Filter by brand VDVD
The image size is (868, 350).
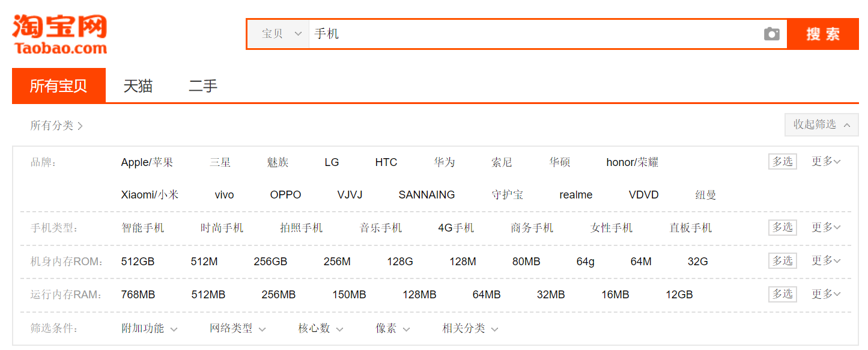(x=643, y=195)
